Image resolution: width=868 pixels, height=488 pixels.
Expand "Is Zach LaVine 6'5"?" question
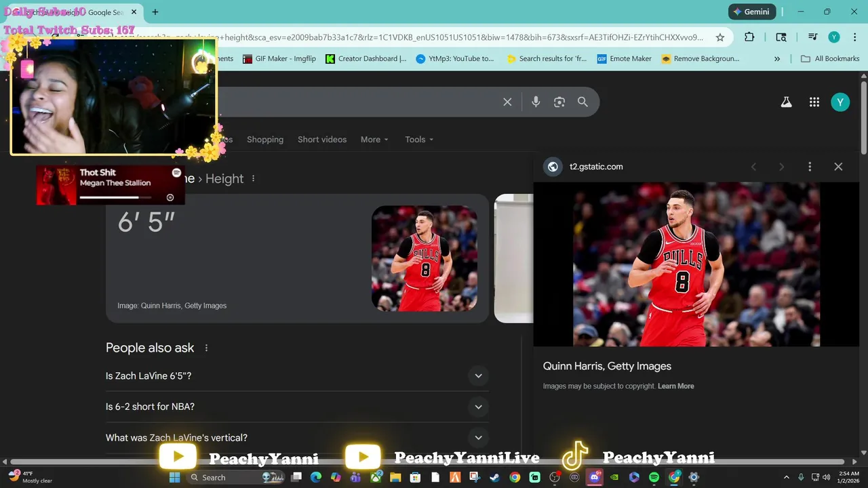click(297, 375)
